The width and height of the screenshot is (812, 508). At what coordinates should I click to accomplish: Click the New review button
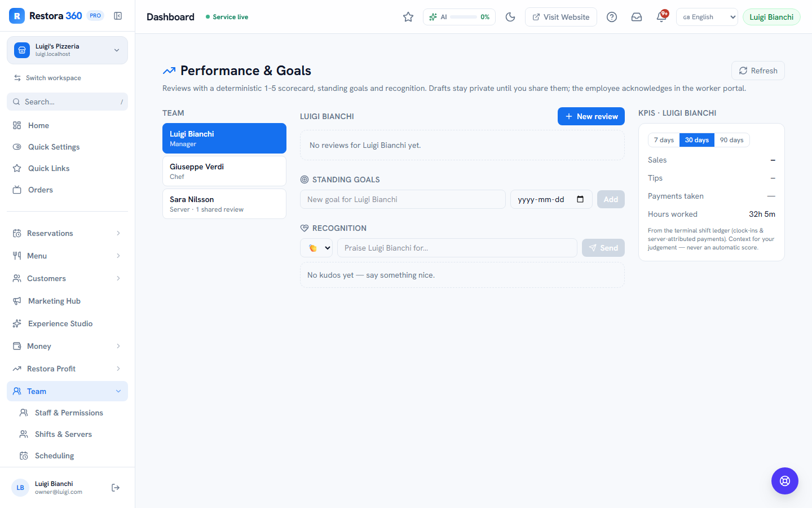(591, 116)
